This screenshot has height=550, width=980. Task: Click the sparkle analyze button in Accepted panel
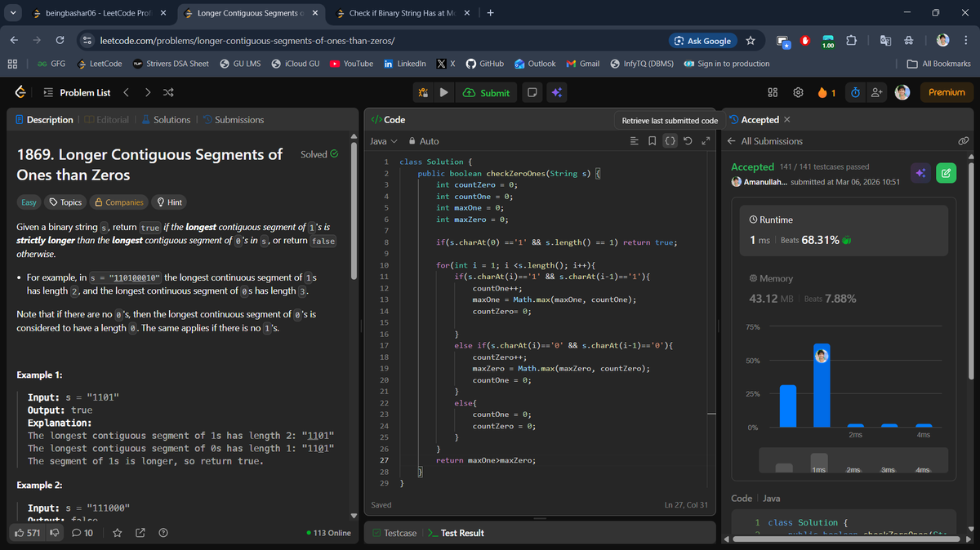point(920,172)
